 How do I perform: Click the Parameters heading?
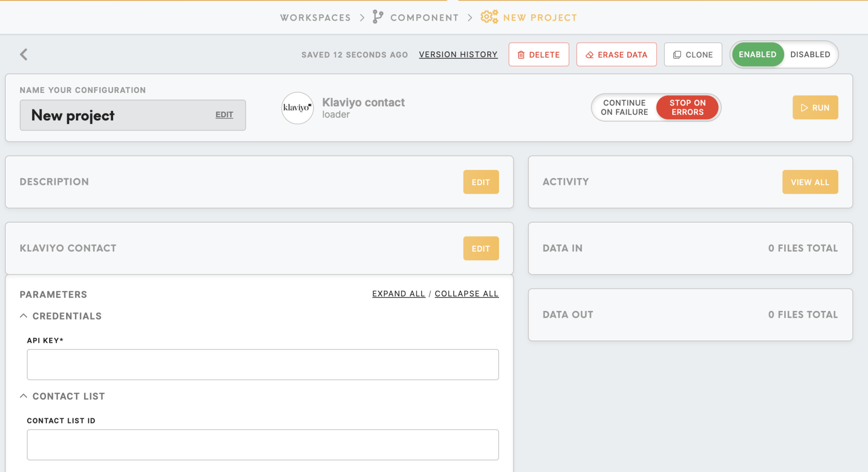pyautogui.click(x=53, y=294)
